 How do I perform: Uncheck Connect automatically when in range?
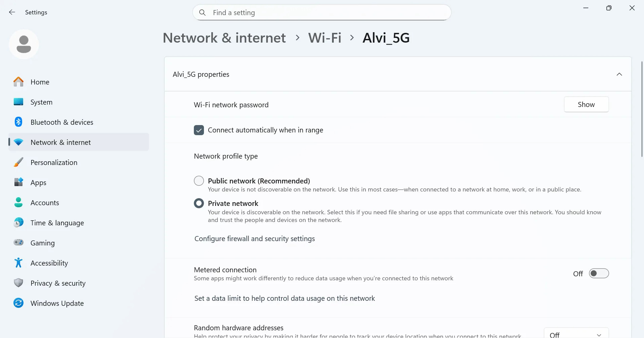point(199,130)
